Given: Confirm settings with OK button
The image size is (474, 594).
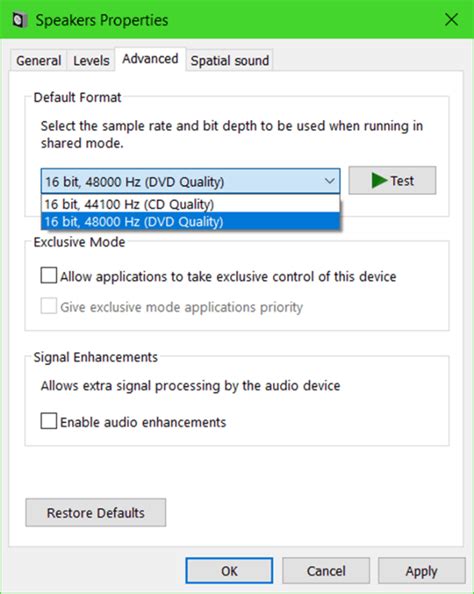Looking at the screenshot, I should coord(229,571).
